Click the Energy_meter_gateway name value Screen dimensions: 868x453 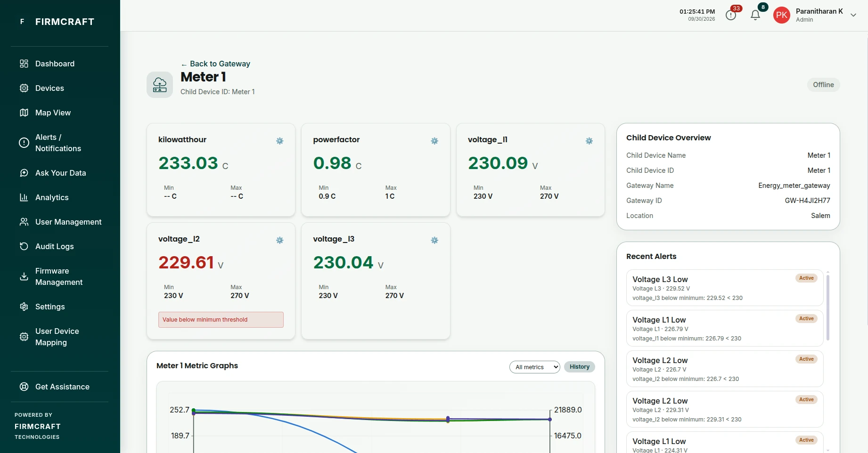click(794, 186)
